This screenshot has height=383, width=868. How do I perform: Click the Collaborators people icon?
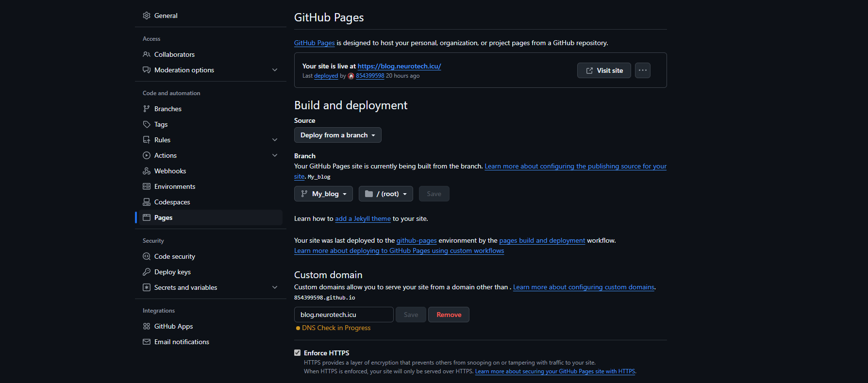147,54
